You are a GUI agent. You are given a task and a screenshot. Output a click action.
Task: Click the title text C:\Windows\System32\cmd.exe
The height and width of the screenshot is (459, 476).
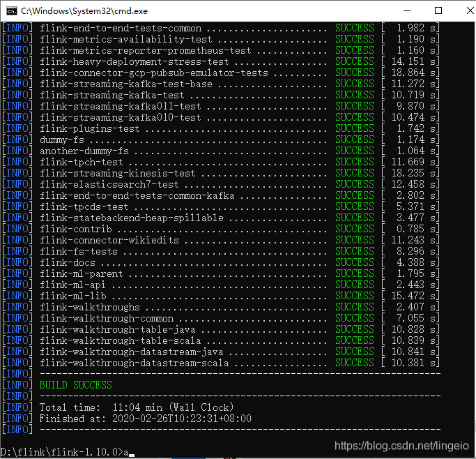click(x=84, y=11)
